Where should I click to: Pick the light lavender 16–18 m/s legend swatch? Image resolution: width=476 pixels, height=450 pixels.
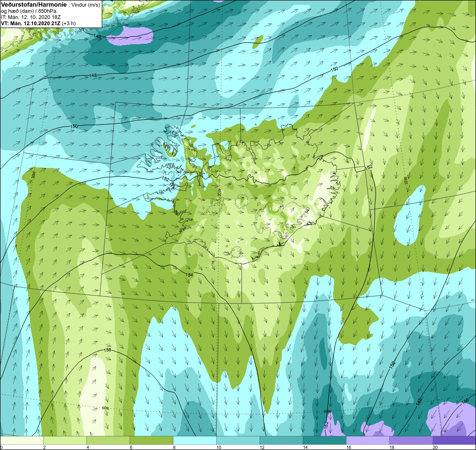point(367,440)
